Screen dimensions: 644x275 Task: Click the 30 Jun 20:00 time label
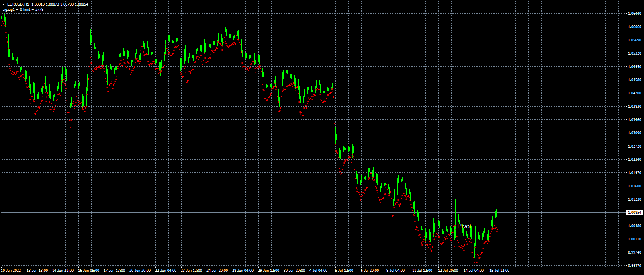(294, 270)
